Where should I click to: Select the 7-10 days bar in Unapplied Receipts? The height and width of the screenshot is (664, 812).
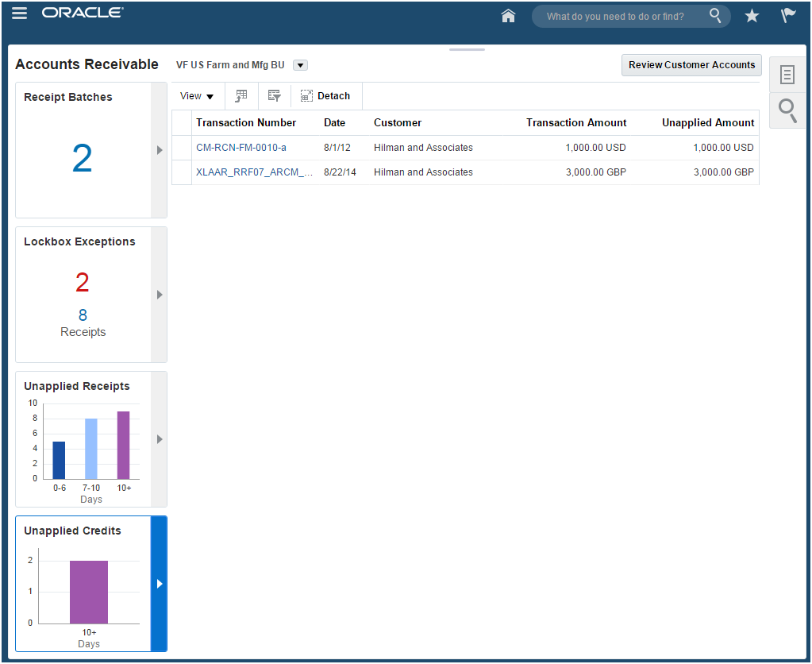click(x=91, y=449)
